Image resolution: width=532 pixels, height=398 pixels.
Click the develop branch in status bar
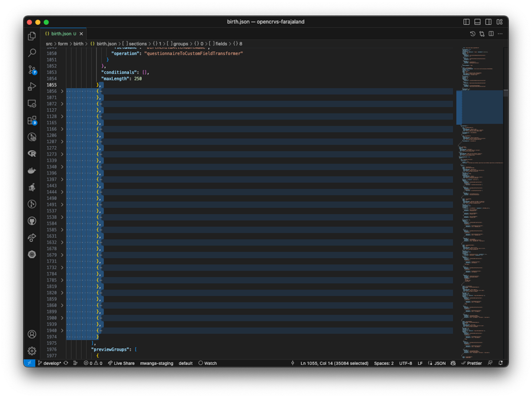pos(50,363)
